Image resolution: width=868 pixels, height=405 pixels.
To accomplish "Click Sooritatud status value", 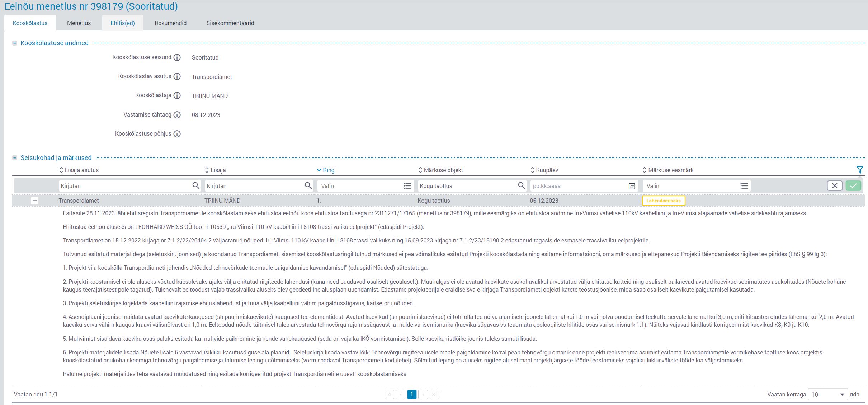I will click(x=205, y=57).
